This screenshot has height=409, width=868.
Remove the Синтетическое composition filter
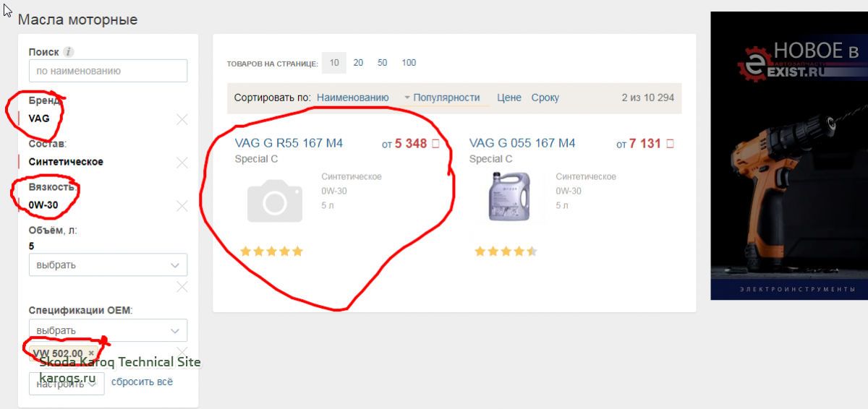(182, 163)
